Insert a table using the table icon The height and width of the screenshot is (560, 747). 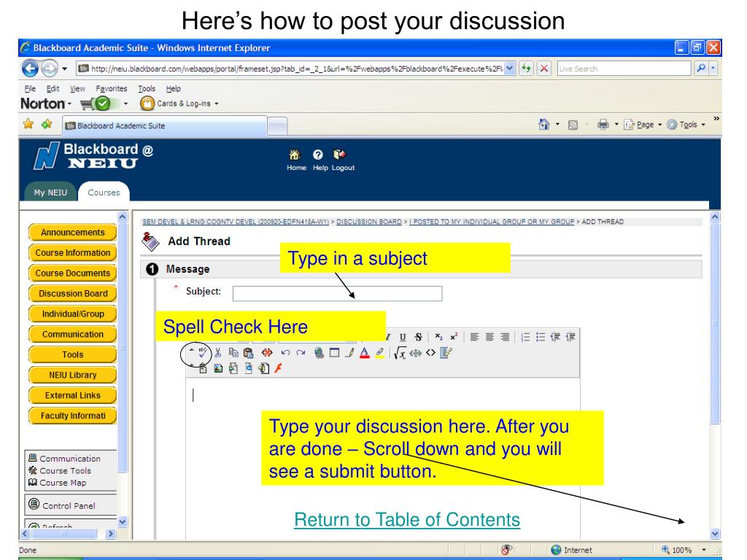[334, 353]
